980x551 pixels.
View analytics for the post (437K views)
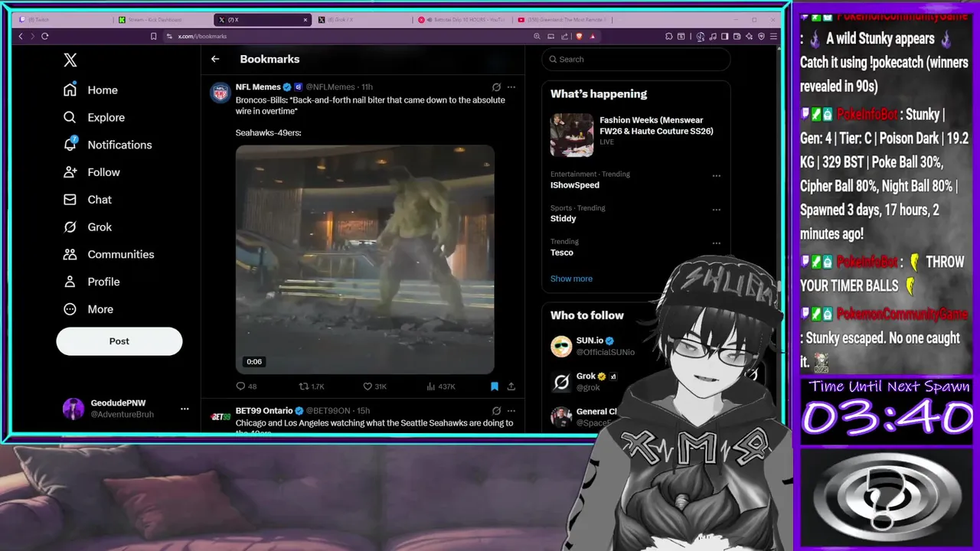pos(441,386)
